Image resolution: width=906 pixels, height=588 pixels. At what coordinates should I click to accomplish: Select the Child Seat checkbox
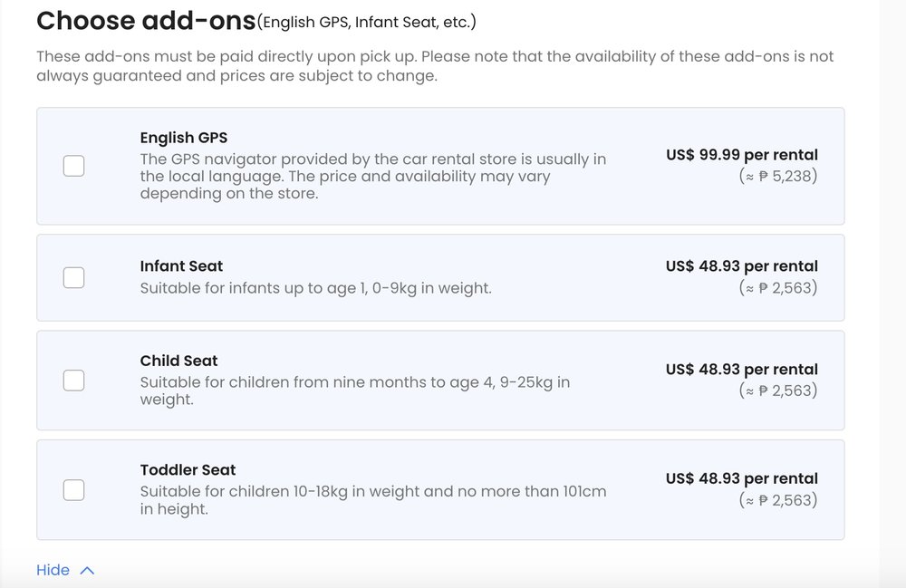click(x=73, y=381)
